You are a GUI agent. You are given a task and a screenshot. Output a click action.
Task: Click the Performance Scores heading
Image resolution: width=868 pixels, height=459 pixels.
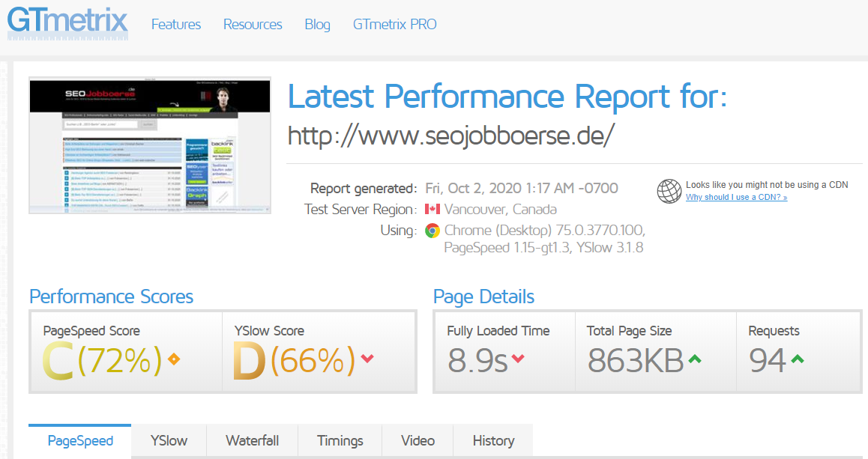coord(111,297)
